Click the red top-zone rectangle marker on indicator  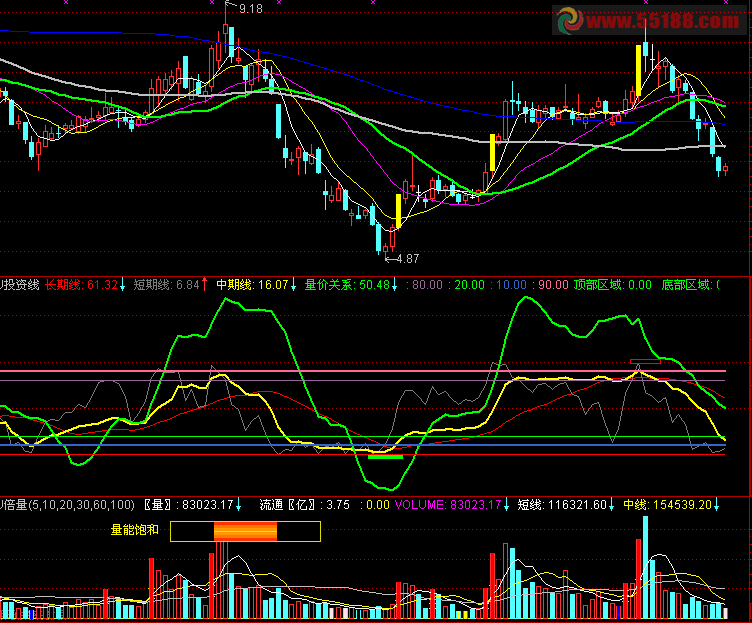click(x=645, y=361)
